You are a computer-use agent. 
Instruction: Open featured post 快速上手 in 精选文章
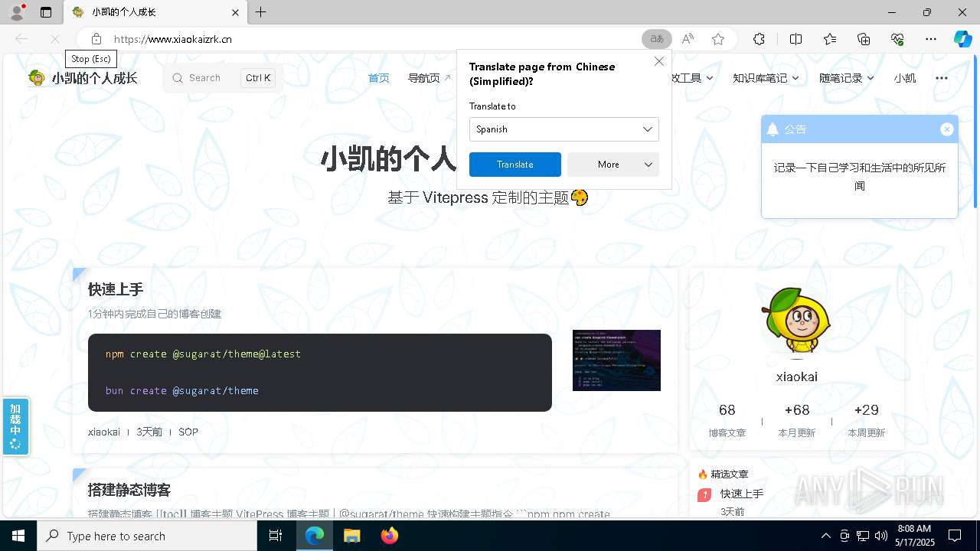click(741, 494)
